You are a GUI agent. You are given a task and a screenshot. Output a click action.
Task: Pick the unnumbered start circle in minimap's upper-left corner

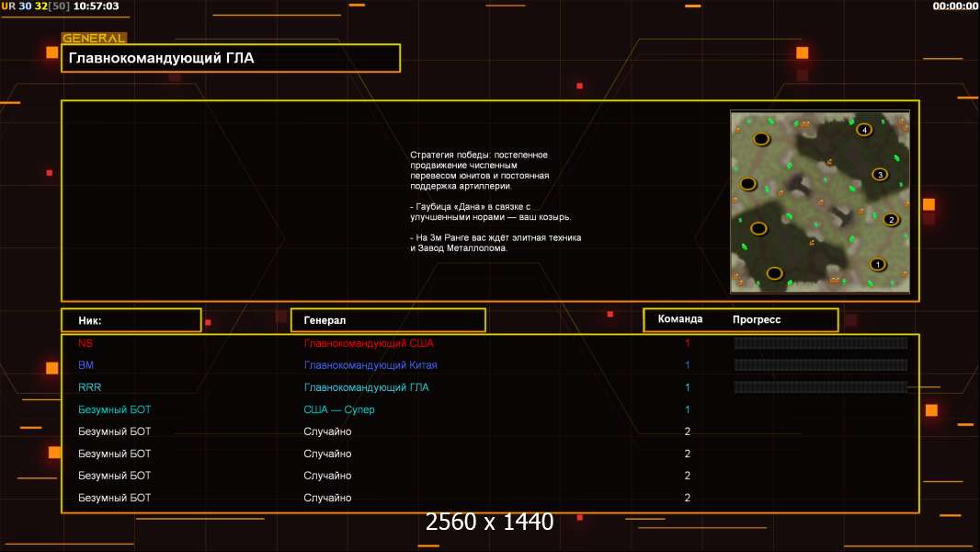(761, 139)
